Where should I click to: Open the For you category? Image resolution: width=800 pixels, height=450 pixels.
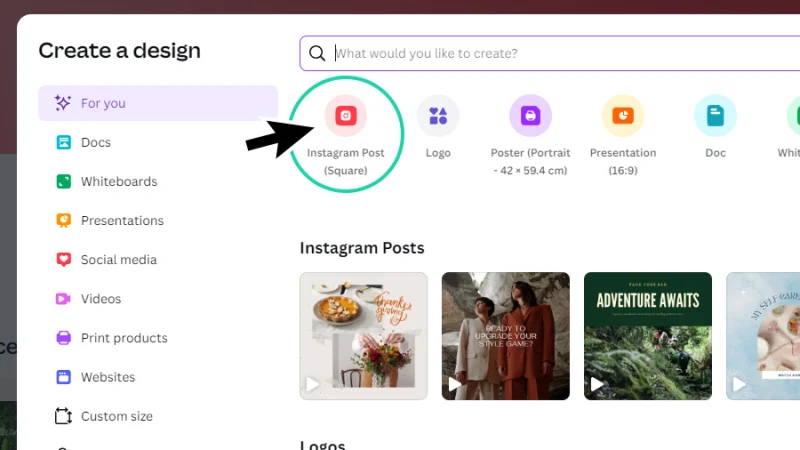[158, 103]
